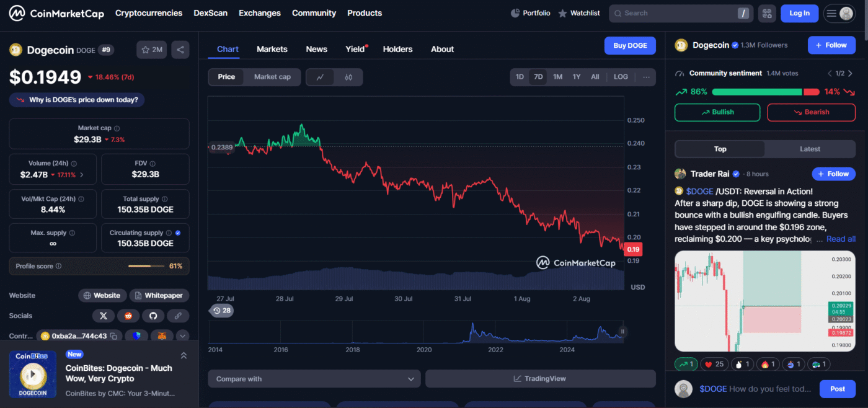Set chart range to 7D
This screenshot has width=868, height=408.
(x=538, y=77)
